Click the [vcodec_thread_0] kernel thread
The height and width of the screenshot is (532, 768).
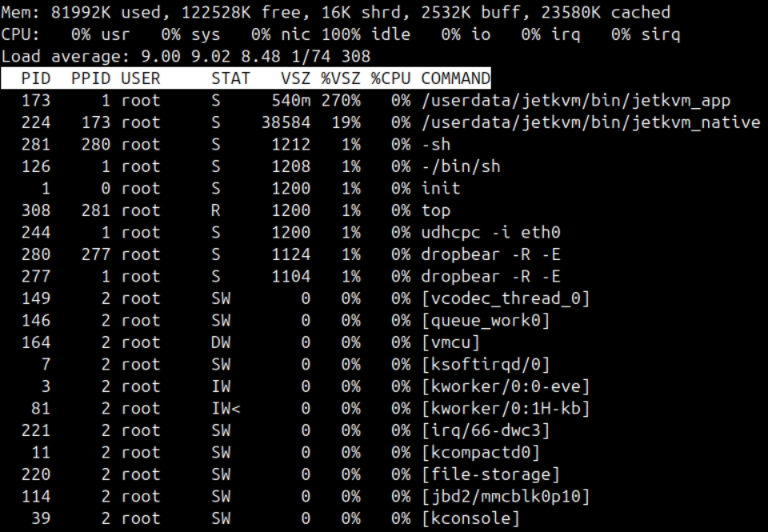coord(506,299)
